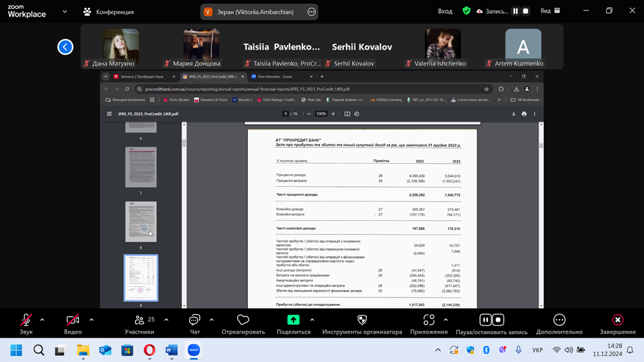Viewport: 644px width, 362px height.
Task: Open Инструменты организатора host tools
Action: coord(362,324)
